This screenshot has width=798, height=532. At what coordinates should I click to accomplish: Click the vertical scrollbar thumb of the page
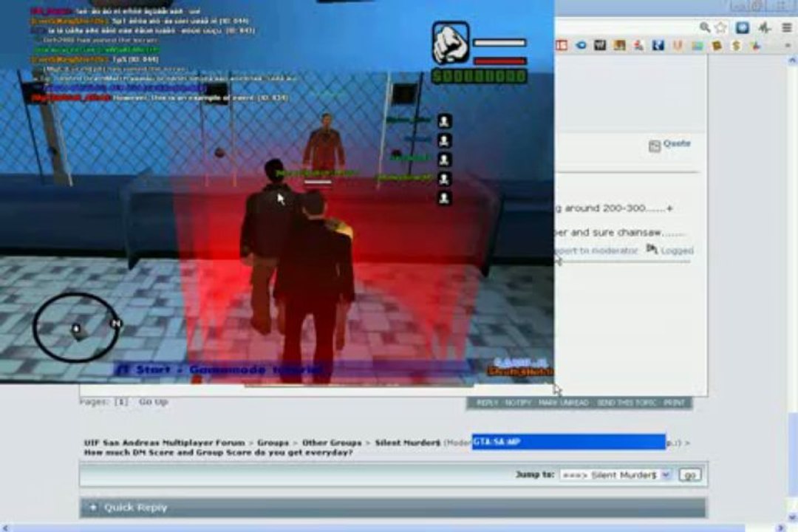tap(793, 454)
